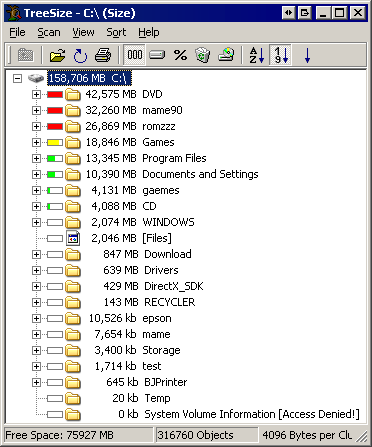
Task: Refresh the scan with the blue arrow icon
Action: [x=80, y=55]
